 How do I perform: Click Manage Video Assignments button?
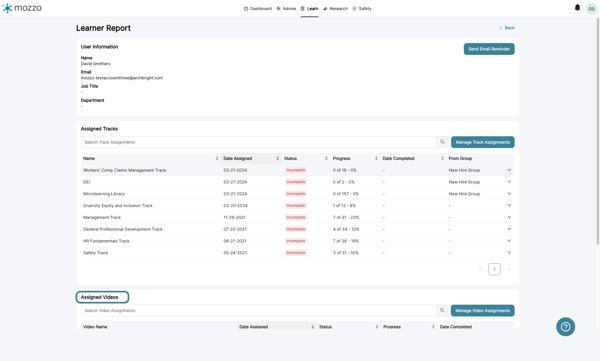(x=483, y=310)
